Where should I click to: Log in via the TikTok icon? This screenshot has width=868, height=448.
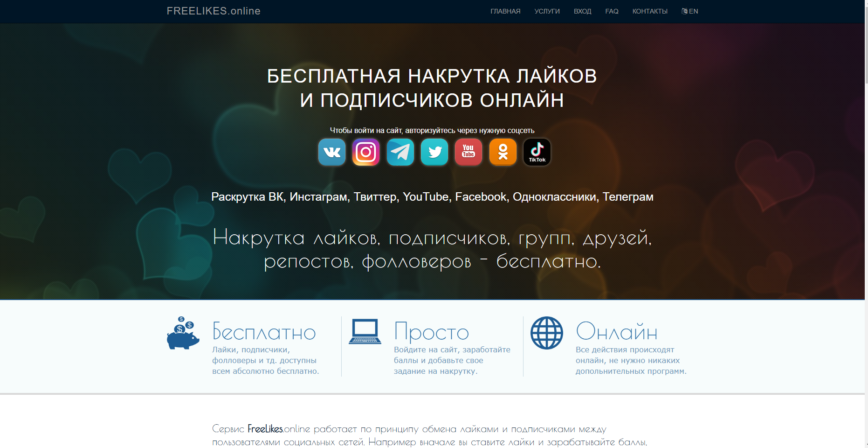click(x=537, y=152)
